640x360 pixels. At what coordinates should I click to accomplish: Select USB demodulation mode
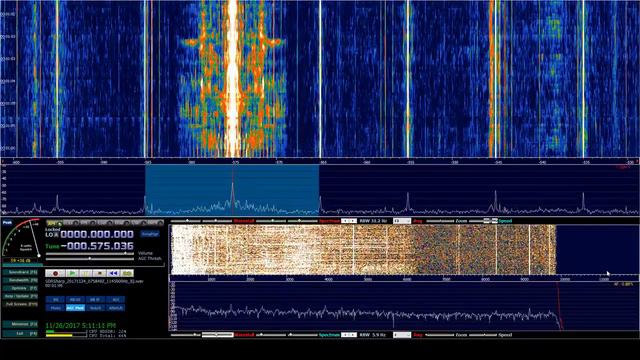tap(122, 222)
